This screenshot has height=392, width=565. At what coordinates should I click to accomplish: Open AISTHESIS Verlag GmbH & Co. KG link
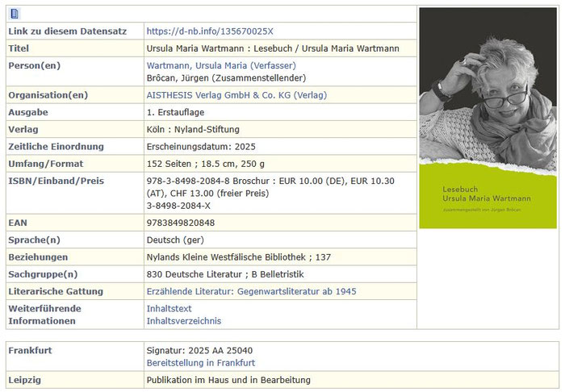[236, 95]
